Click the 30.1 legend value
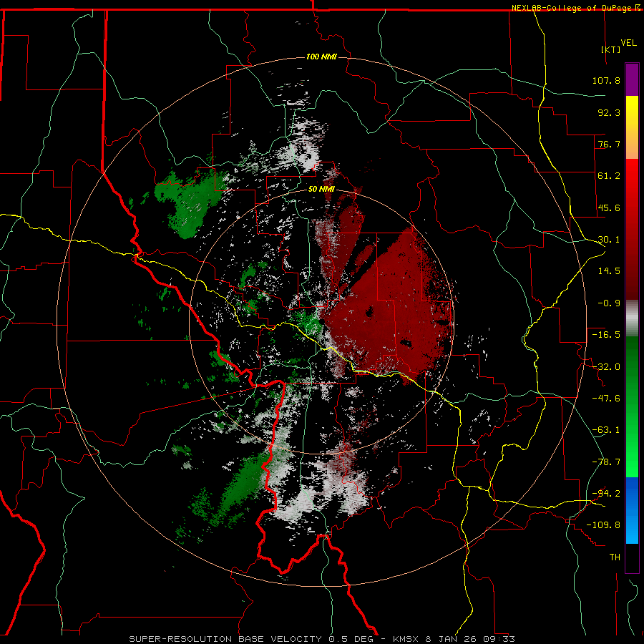Viewport: 644px width, 644px height. click(609, 240)
